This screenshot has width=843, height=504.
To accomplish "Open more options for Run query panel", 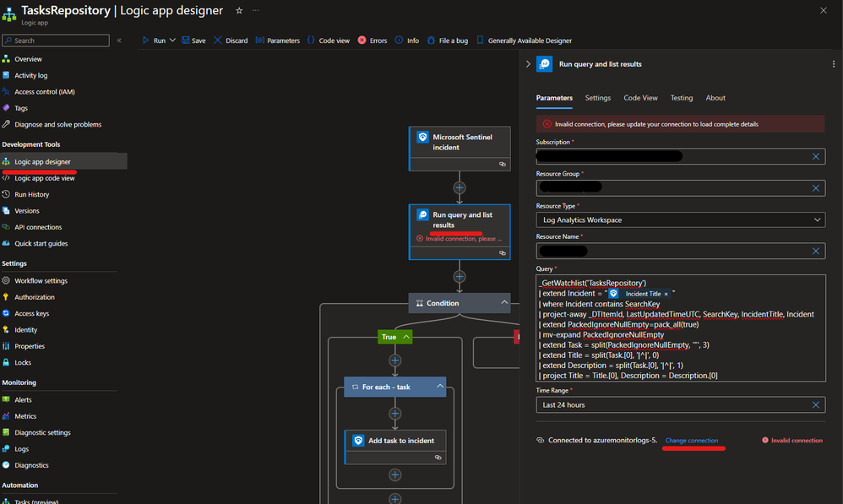I will coord(834,64).
